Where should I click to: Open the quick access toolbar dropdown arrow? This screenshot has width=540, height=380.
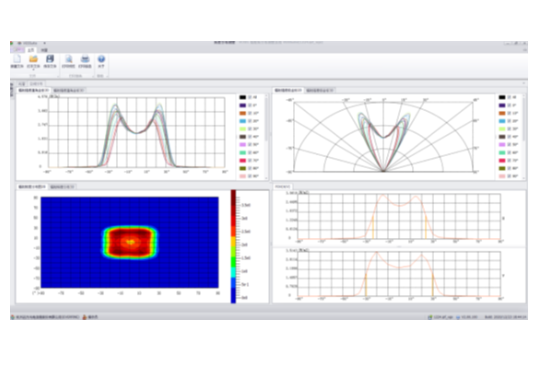[44, 43]
